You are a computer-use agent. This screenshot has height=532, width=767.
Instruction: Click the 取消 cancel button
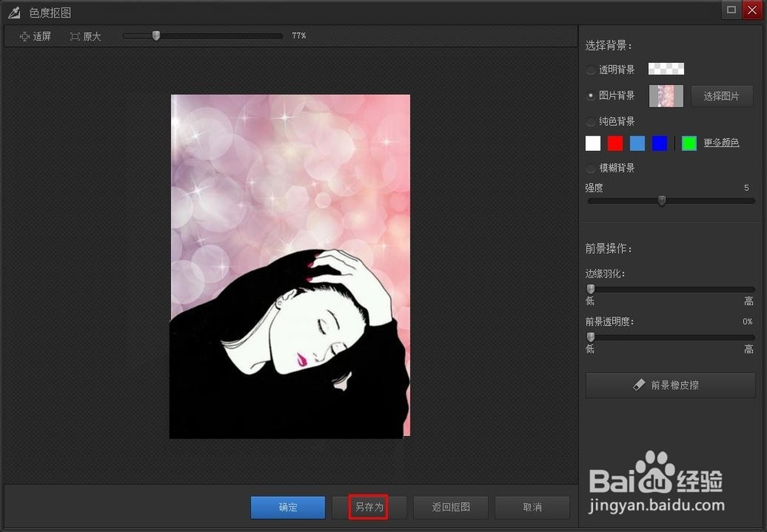[532, 507]
